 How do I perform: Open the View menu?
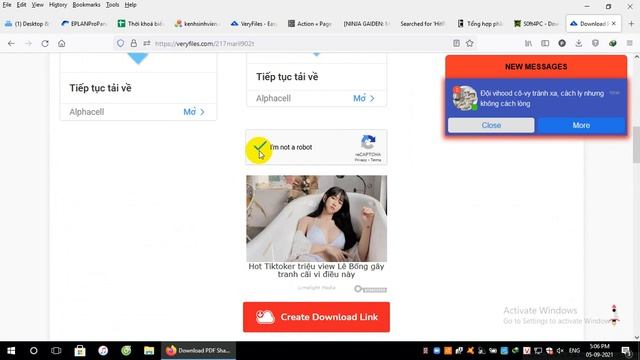point(38,5)
